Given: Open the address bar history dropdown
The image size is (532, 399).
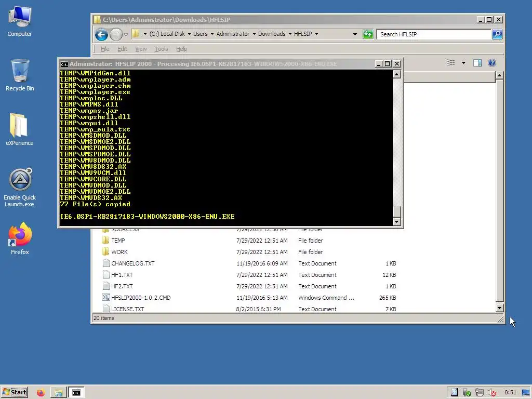Looking at the screenshot, I should click(x=355, y=34).
